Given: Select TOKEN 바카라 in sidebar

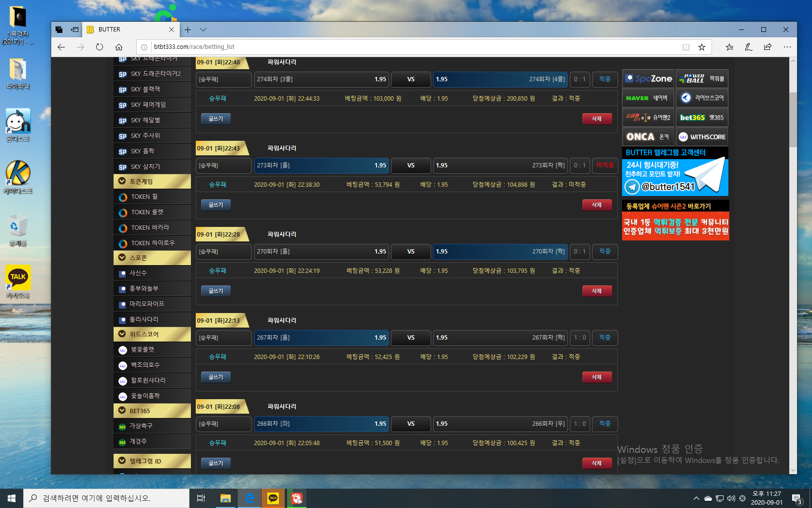Looking at the screenshot, I should (150, 227).
